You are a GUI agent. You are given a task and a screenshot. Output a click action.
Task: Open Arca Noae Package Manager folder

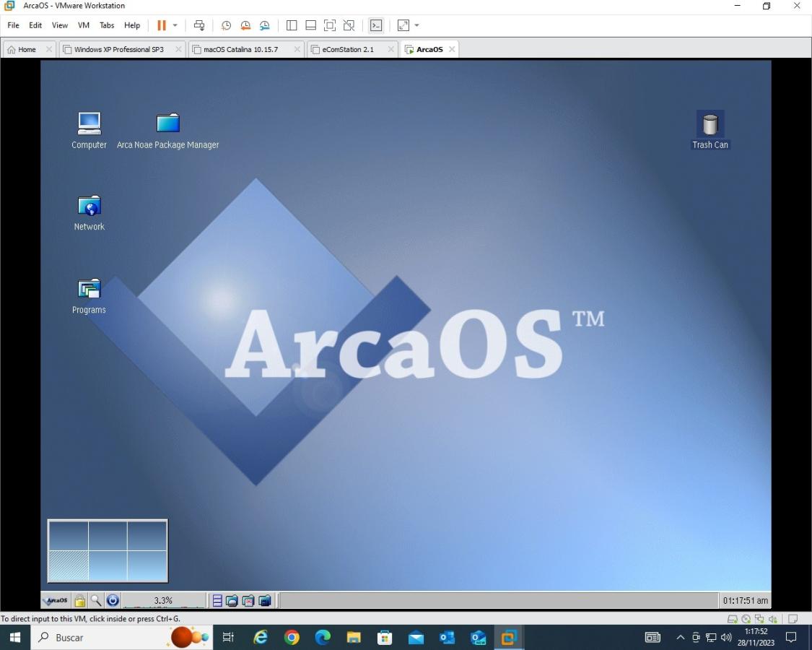coord(167,123)
